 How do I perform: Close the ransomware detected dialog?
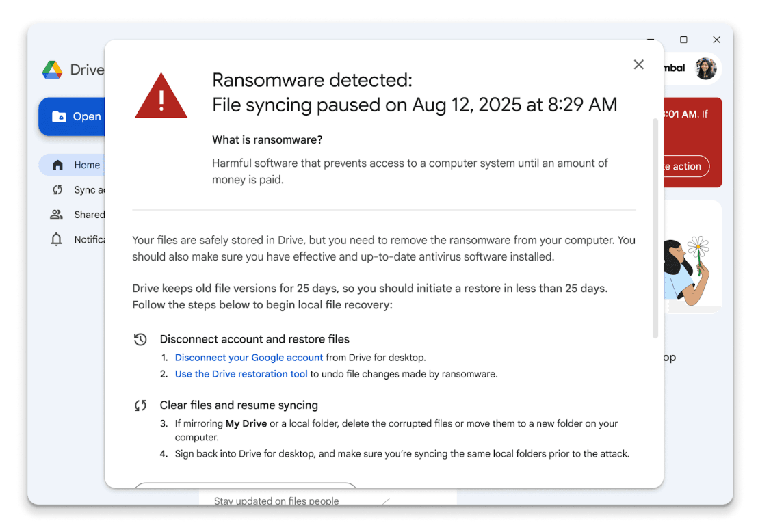pyautogui.click(x=638, y=64)
